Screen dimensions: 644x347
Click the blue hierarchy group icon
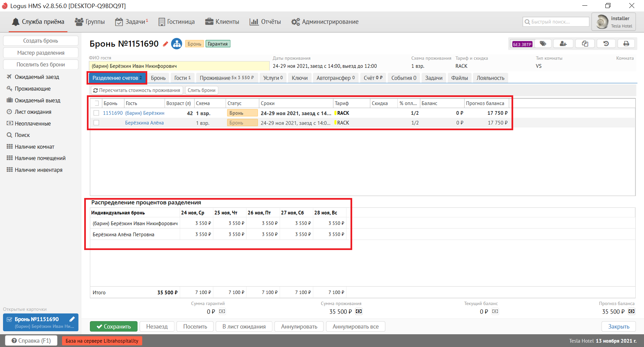point(176,44)
